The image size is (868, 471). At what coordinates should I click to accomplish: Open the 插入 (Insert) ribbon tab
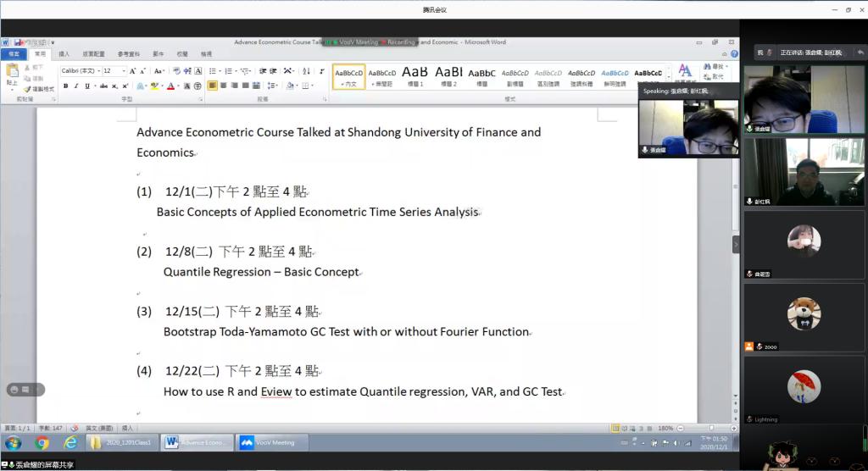coord(64,53)
